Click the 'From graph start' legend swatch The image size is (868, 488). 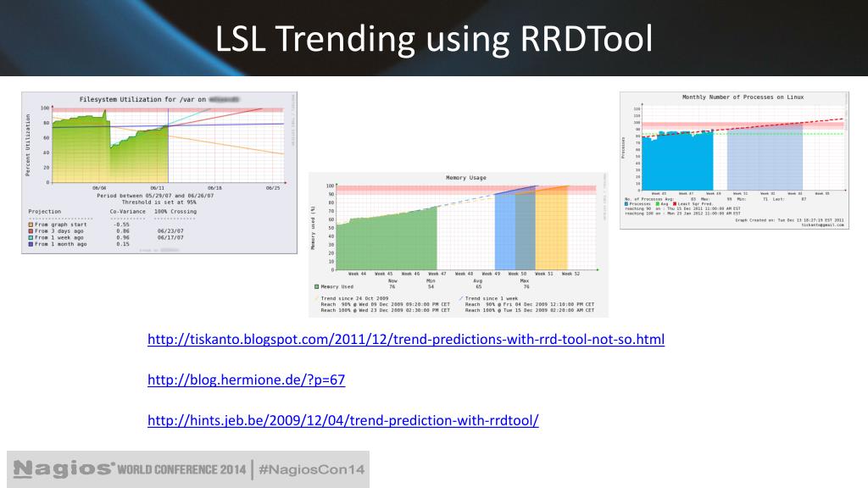tap(31, 225)
